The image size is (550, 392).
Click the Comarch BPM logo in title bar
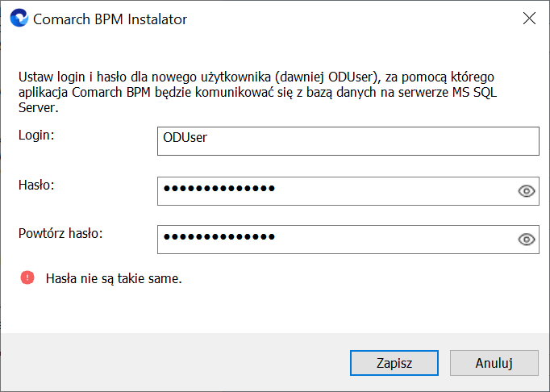(19, 18)
